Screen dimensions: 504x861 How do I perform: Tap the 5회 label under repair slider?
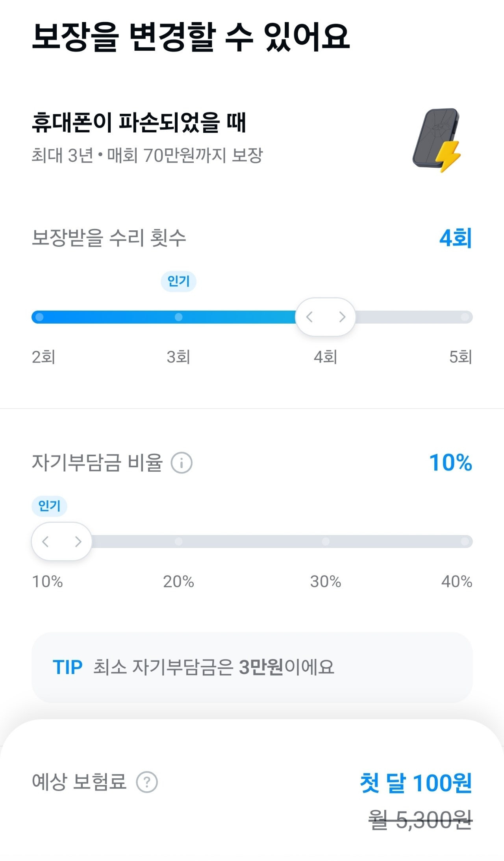[460, 357]
